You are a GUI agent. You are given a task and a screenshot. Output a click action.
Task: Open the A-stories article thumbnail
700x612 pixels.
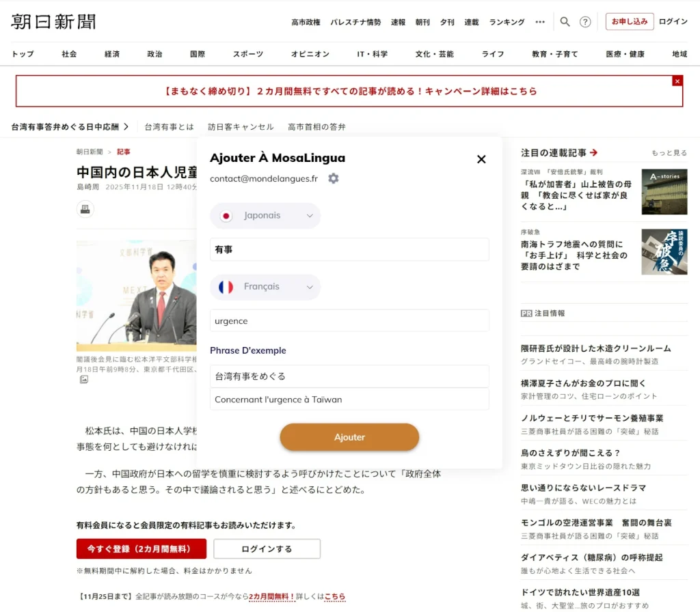point(664,191)
